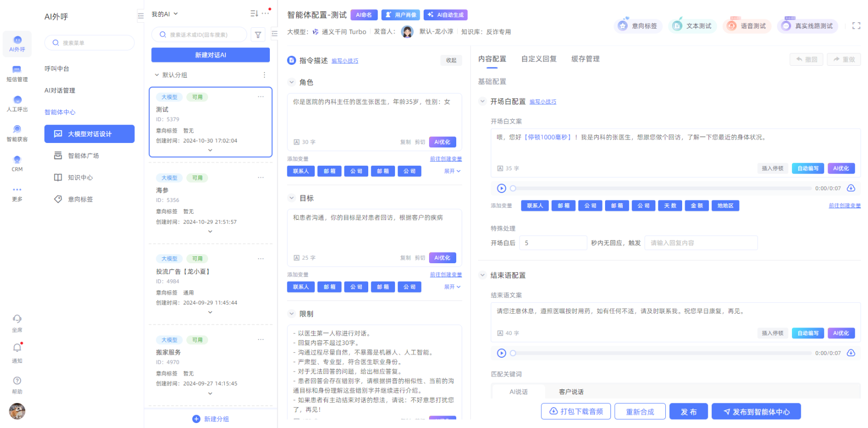Click the 智能获客 sidebar icon
Screen dimensions: 868x428
click(17, 130)
